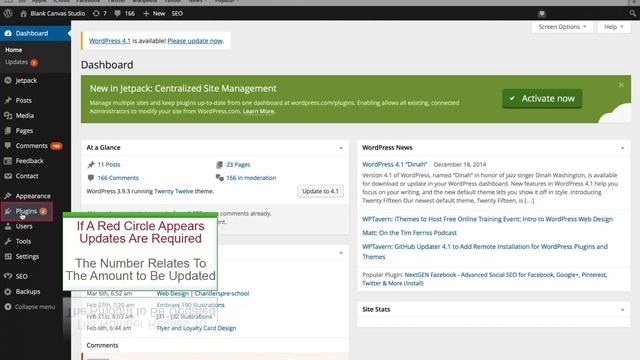Expand the Screen Options dropdown

click(x=562, y=27)
